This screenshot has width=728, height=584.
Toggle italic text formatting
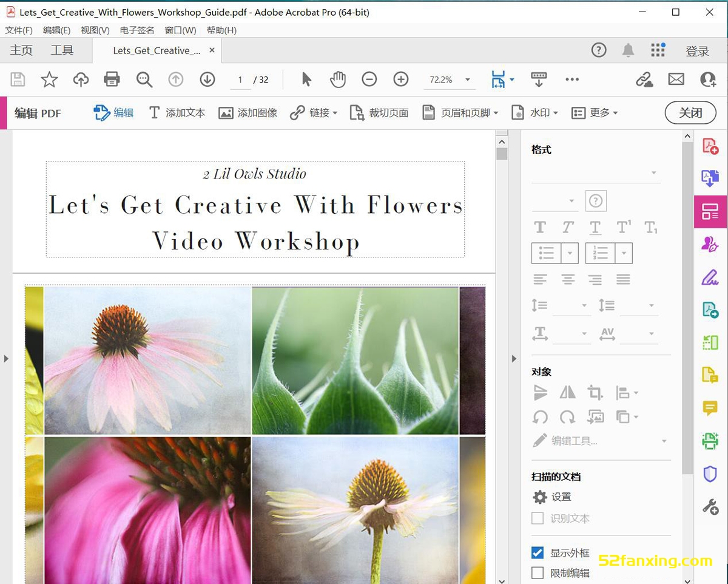tap(568, 227)
